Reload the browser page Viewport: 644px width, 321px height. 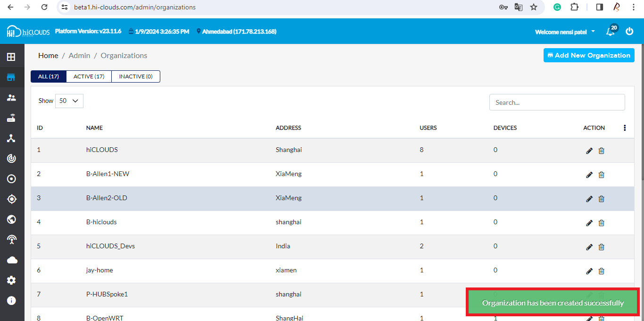[x=44, y=7]
